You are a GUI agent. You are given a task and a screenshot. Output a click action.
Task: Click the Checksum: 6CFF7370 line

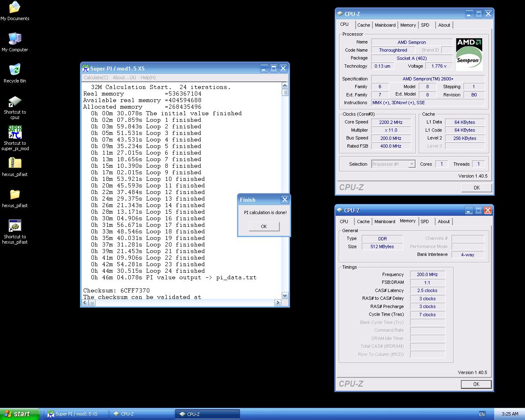click(116, 290)
